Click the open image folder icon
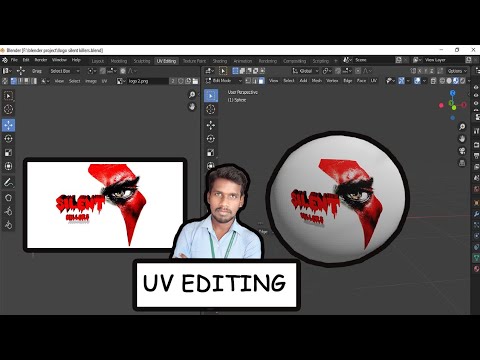 [195, 81]
